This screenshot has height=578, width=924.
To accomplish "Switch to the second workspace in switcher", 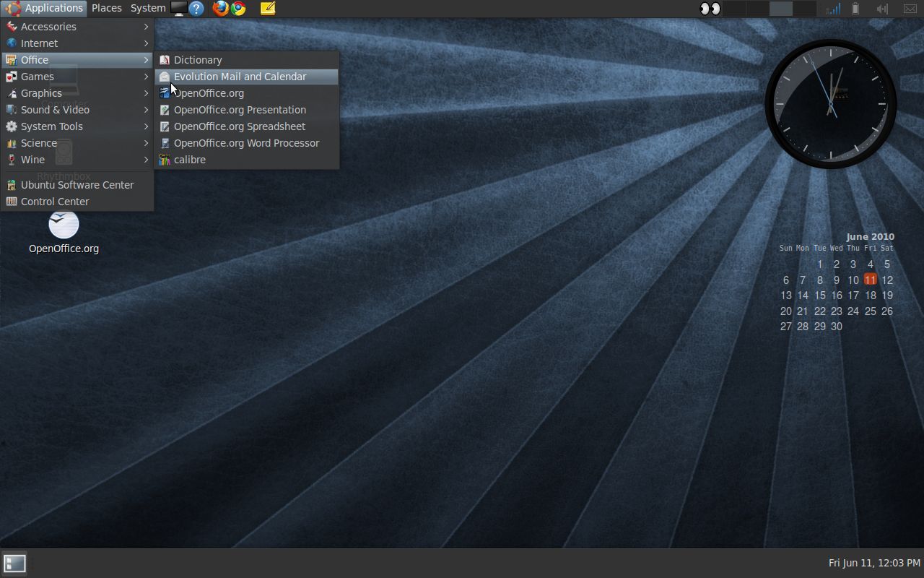I will pos(758,9).
